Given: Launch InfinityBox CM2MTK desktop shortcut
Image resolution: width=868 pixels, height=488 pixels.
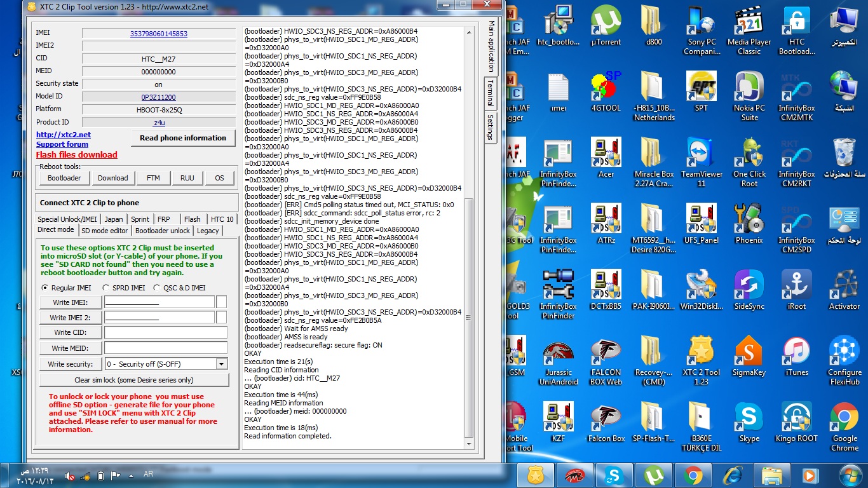Looking at the screenshot, I should tap(797, 96).
